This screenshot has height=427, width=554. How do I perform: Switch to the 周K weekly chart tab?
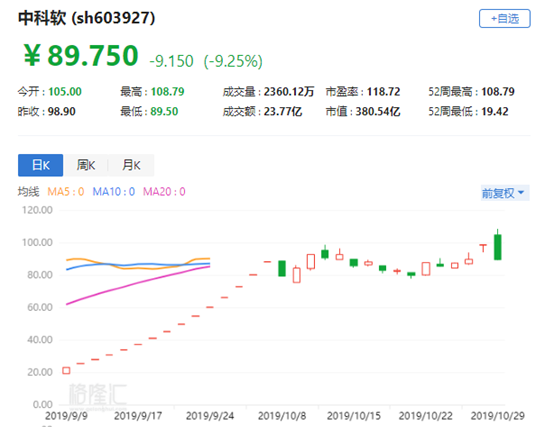[x=86, y=165]
